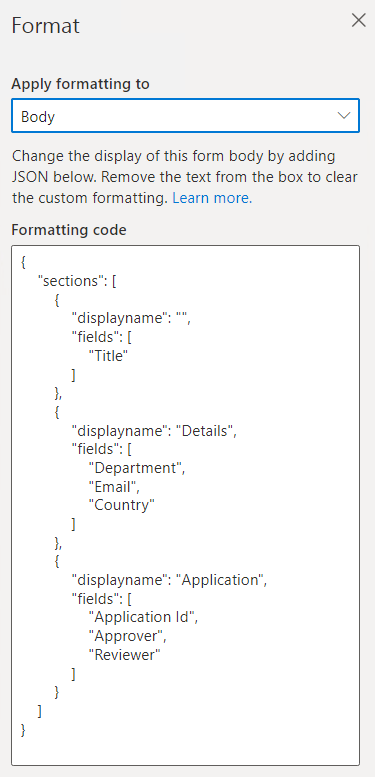Screen dimensions: 375x777
Task: Click the "Email" field line
Action: [x=114, y=487]
